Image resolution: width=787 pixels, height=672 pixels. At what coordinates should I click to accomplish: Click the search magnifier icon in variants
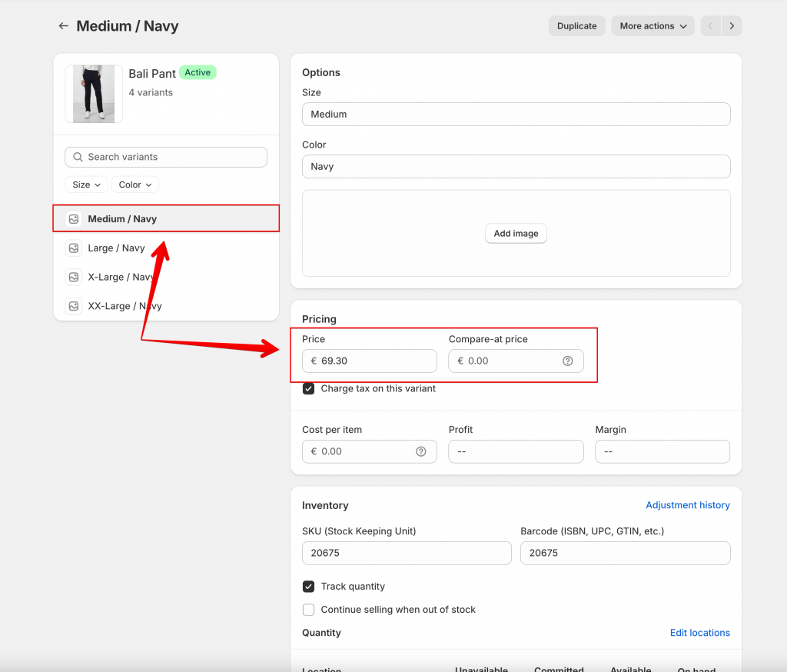pyautogui.click(x=78, y=157)
